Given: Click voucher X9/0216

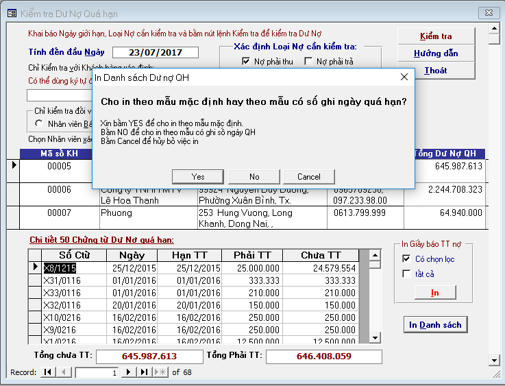Looking at the screenshot, I should click(60, 330).
